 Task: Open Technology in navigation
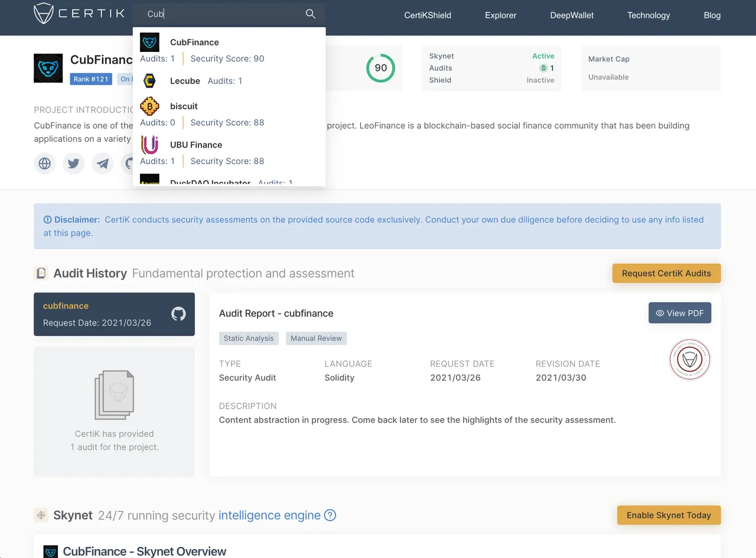(x=649, y=15)
